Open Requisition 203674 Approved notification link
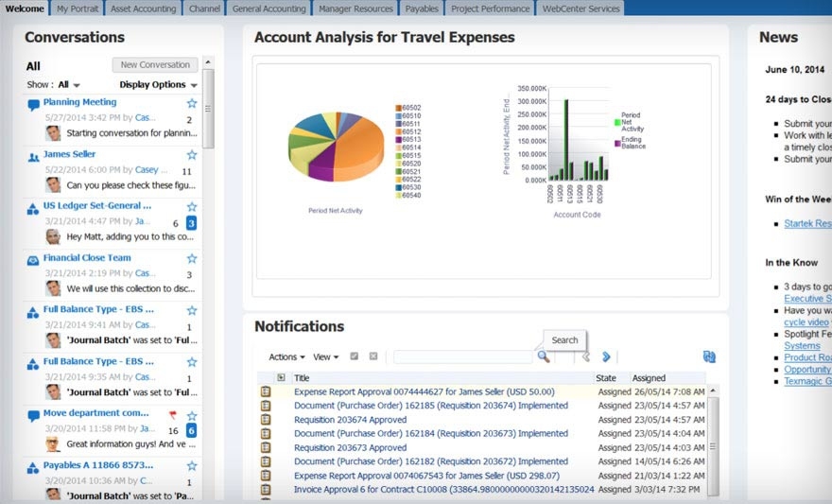Image resolution: width=832 pixels, height=504 pixels. pyautogui.click(x=350, y=420)
